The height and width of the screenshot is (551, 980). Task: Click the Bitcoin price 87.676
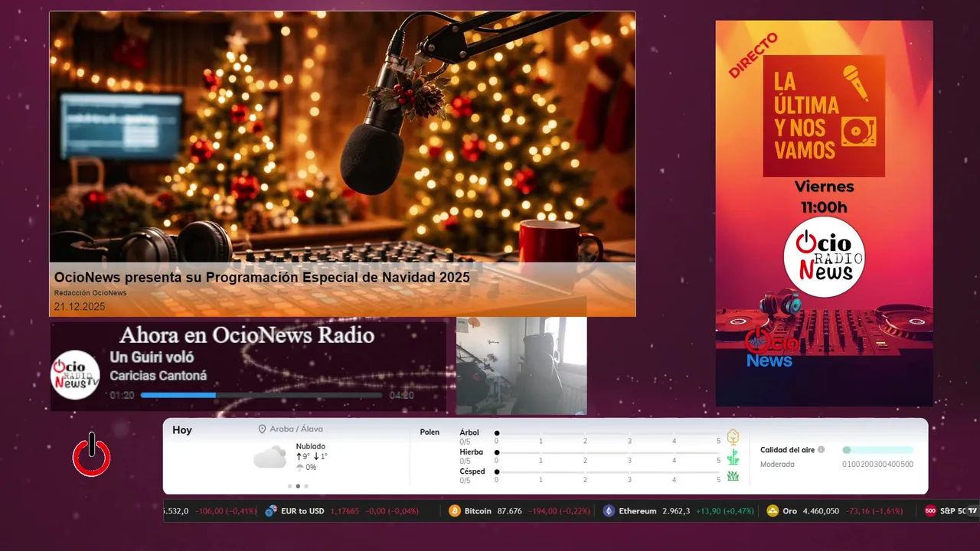[509, 511]
